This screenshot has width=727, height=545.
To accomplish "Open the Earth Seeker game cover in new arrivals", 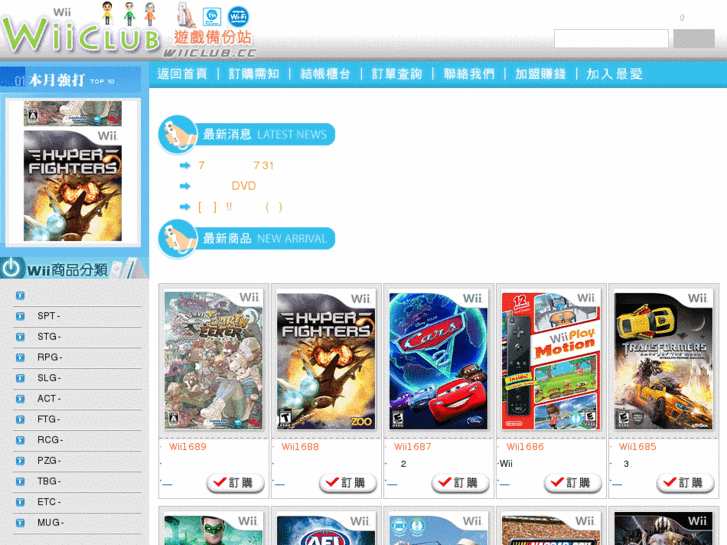I will [213, 360].
